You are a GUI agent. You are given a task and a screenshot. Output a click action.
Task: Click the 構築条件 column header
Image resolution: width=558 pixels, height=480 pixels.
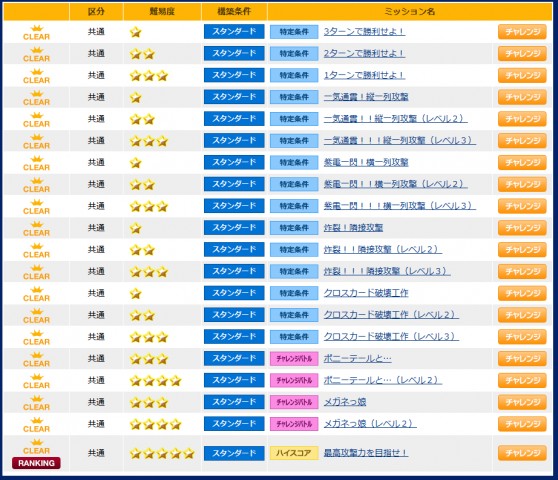click(234, 11)
